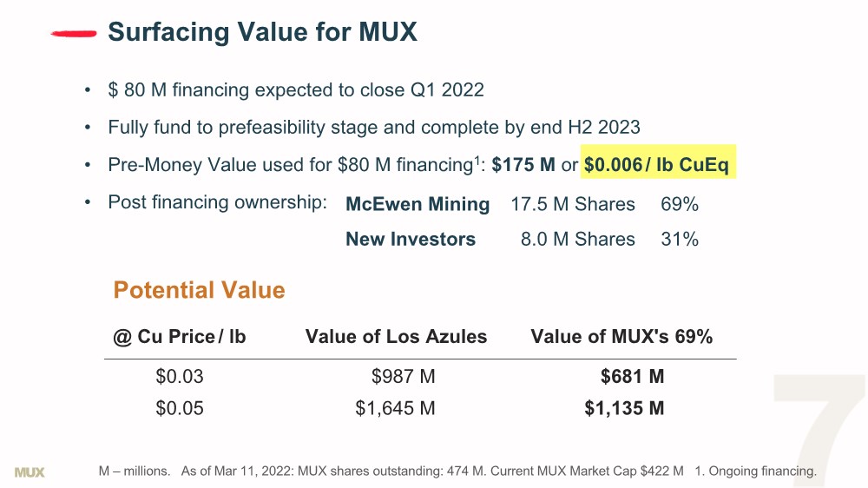Click the bold $1,135 M table value
This screenshot has width=868, height=488.
tap(624, 408)
